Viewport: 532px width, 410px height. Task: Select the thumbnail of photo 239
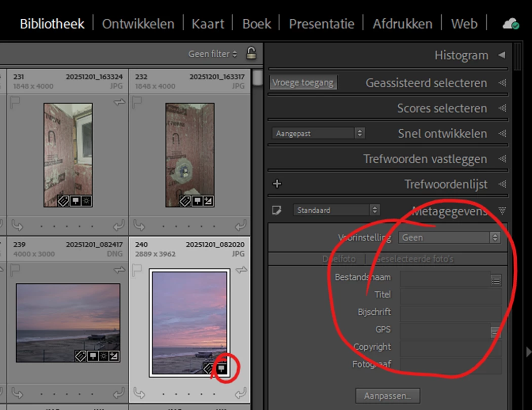(68, 323)
